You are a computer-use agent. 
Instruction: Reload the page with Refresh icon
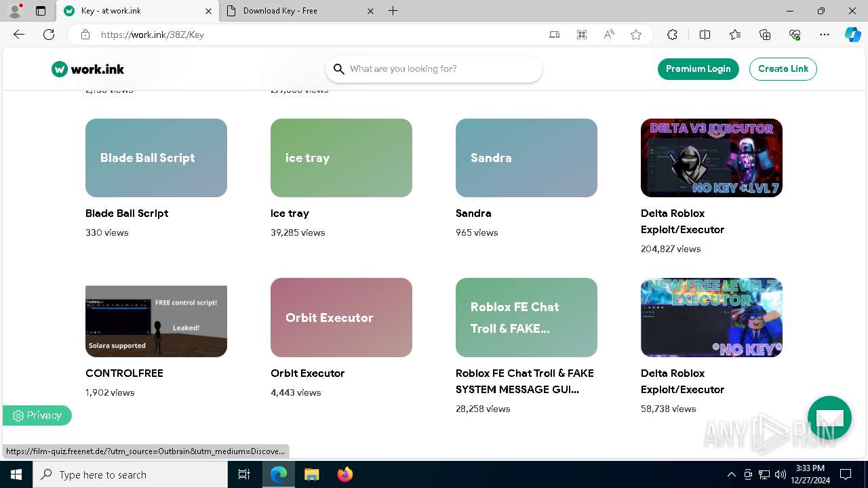point(49,35)
